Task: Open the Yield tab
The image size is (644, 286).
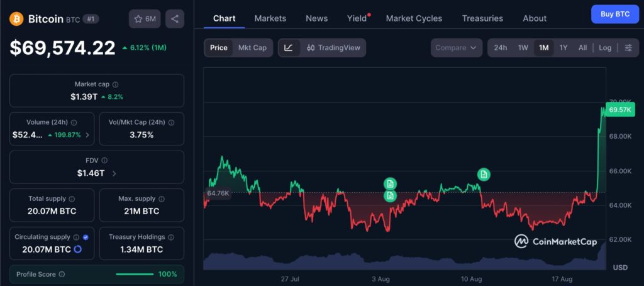Action: click(357, 18)
